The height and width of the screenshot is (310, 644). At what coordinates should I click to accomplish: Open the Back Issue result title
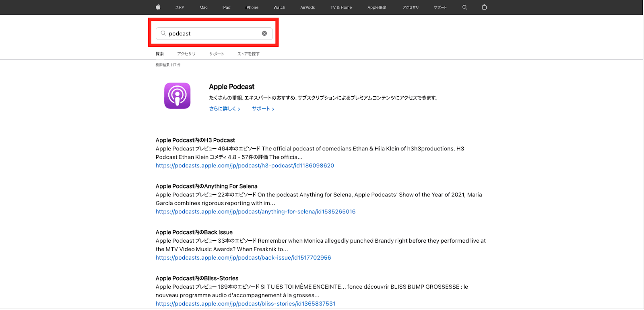pos(194,232)
